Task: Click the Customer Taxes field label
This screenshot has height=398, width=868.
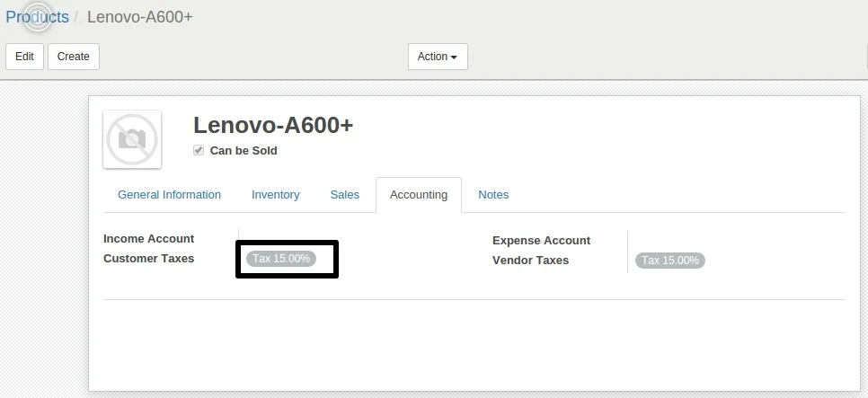Action: click(148, 259)
